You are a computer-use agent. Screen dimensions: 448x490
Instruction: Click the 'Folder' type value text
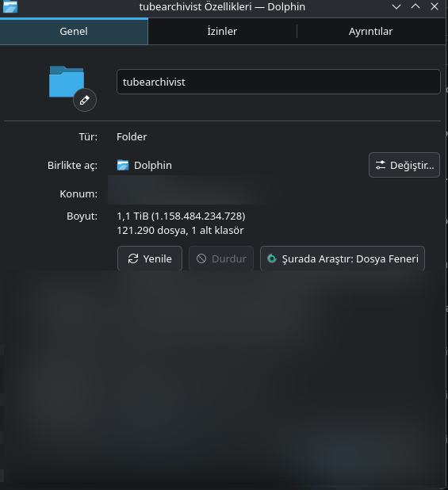pos(132,136)
